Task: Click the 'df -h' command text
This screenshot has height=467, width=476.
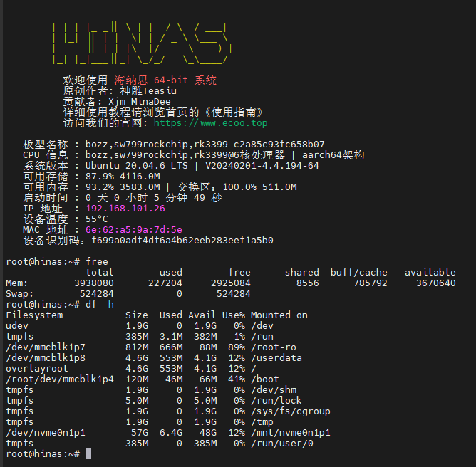Action: click(x=100, y=304)
